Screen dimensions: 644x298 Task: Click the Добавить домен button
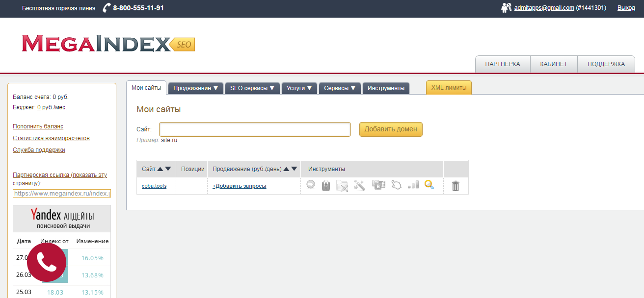(391, 129)
